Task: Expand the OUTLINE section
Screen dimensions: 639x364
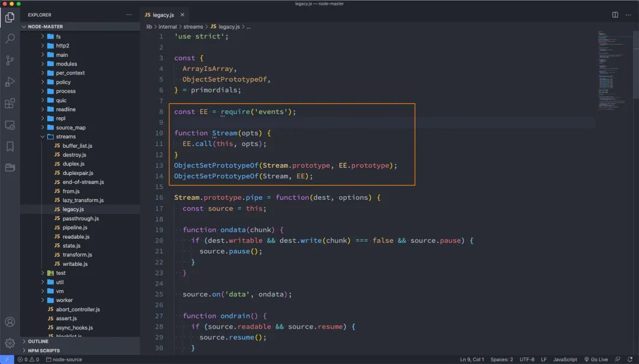Action: pyautogui.click(x=80, y=341)
